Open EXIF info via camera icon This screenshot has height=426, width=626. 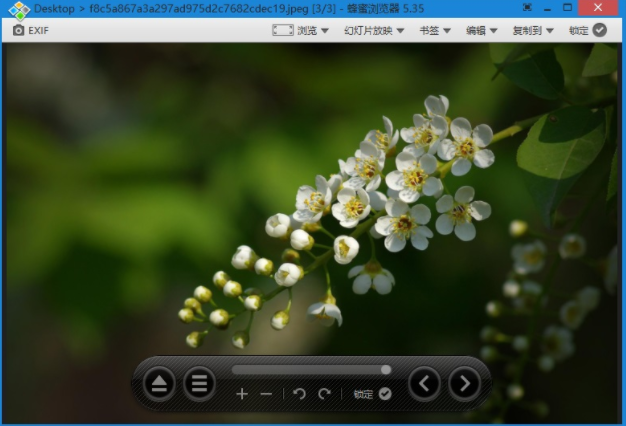[x=18, y=30]
